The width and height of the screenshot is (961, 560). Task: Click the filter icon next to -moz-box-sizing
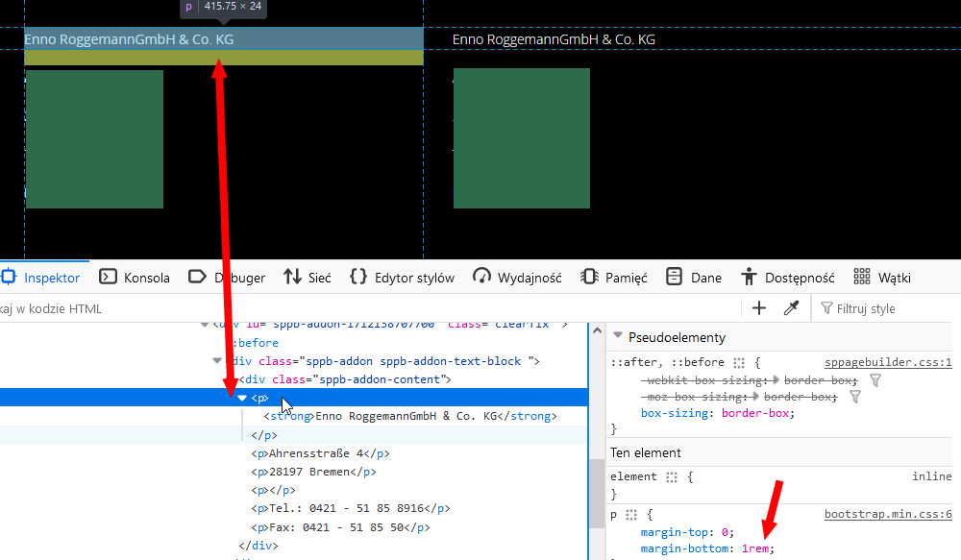[x=855, y=397]
